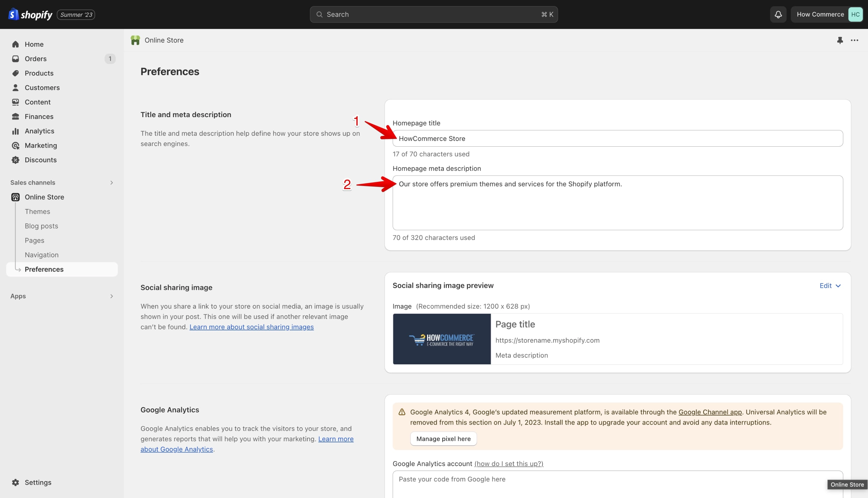Select Marketing in sidebar
The width and height of the screenshot is (868, 498).
click(x=41, y=145)
